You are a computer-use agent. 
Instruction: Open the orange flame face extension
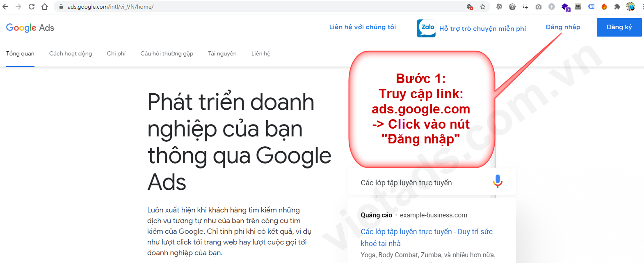click(x=604, y=7)
